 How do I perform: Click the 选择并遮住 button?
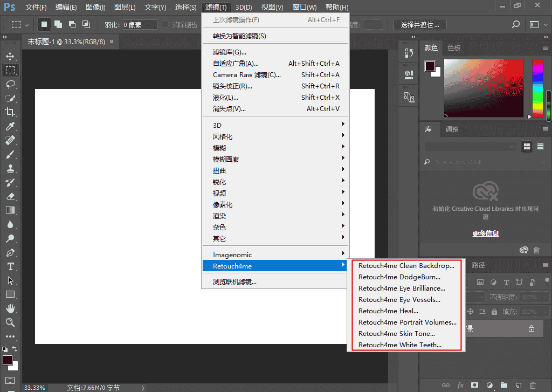(x=420, y=25)
